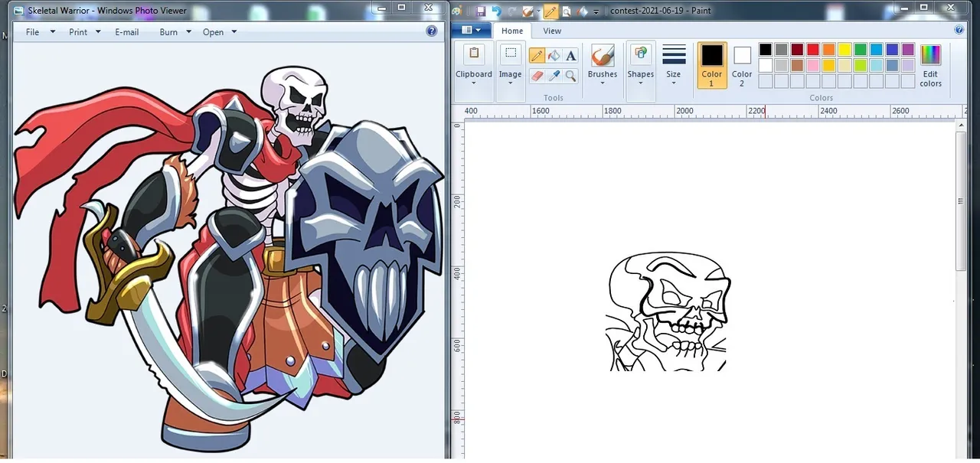Select the Pencil tool in Paint

pyautogui.click(x=537, y=55)
